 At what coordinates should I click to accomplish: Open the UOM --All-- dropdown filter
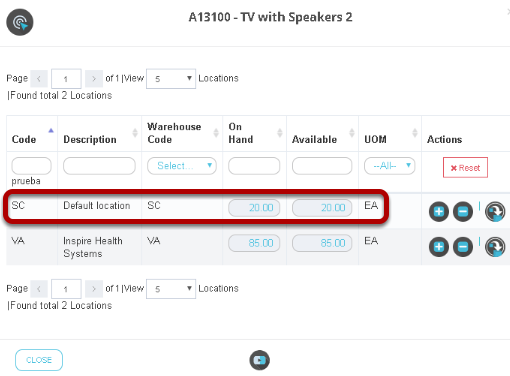click(x=390, y=166)
